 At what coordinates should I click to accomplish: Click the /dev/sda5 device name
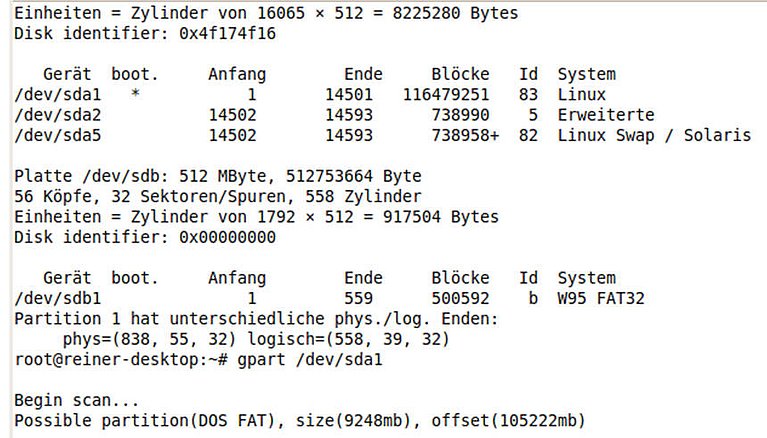[x=54, y=135]
